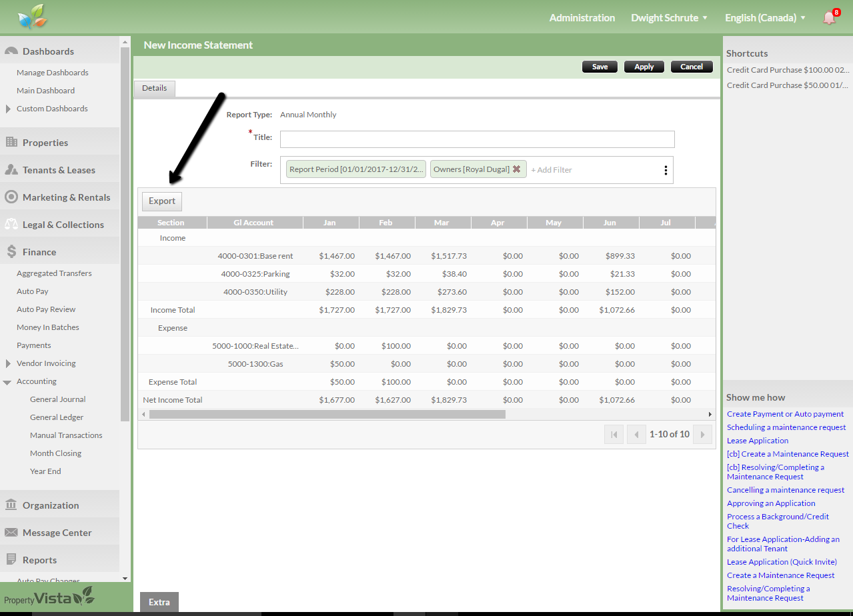Go to the previous results page

[x=636, y=435]
